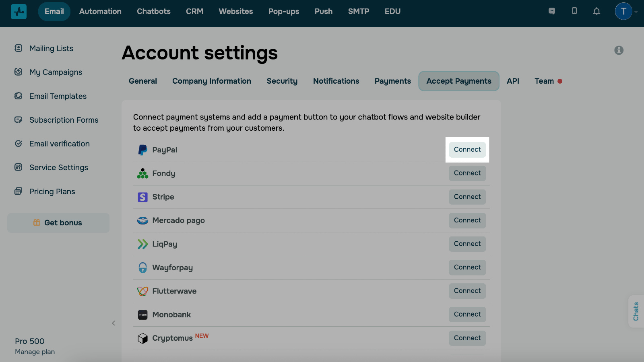Open the chat messages icon in header
Screen dimensions: 644x362
(552, 11)
